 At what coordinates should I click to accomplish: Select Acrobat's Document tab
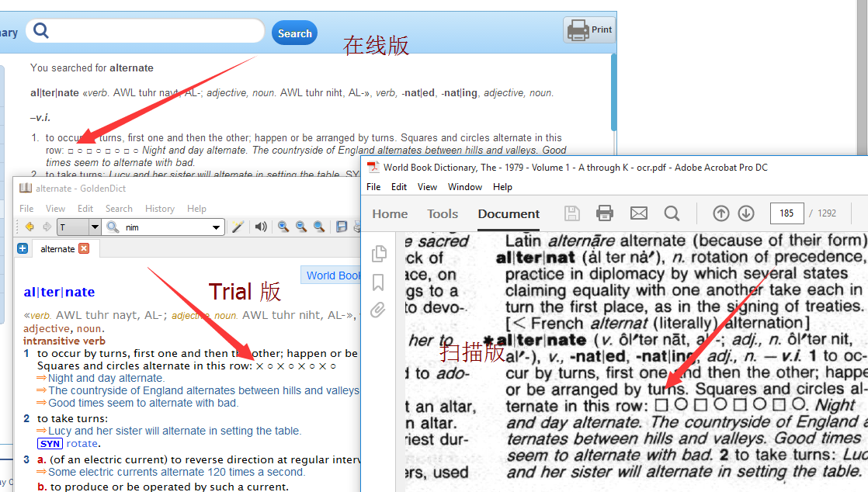[509, 213]
